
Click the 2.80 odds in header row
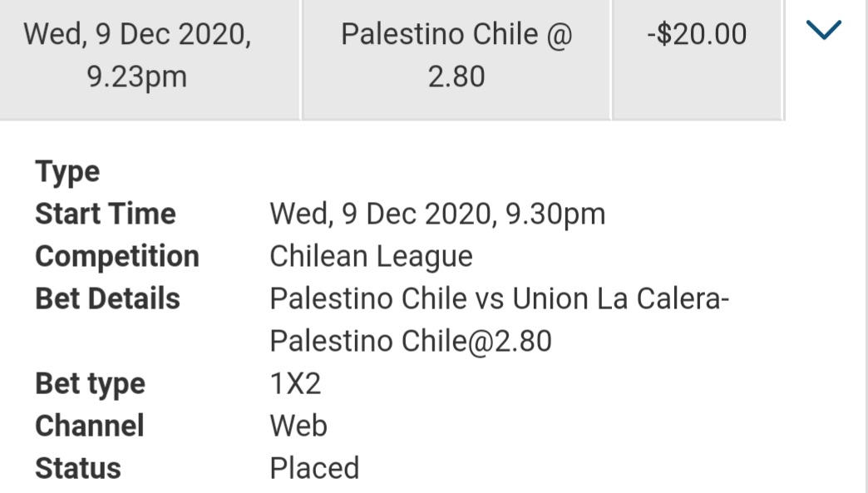pos(456,77)
